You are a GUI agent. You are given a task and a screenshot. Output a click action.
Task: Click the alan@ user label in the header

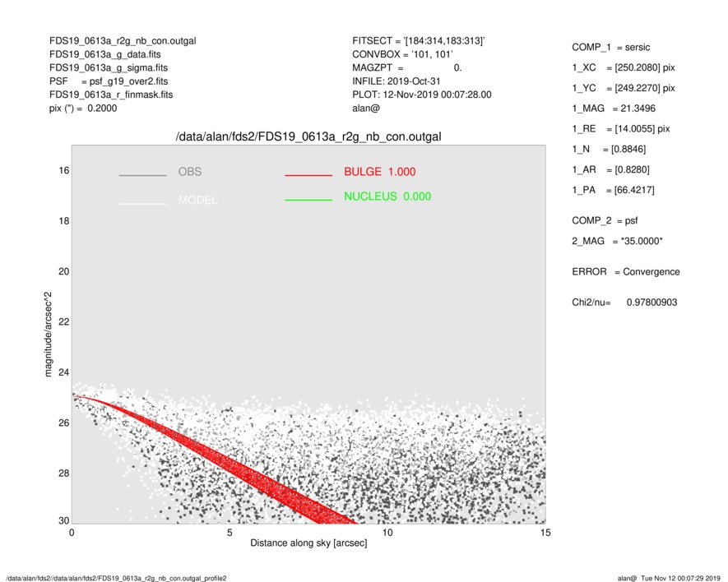click(366, 109)
